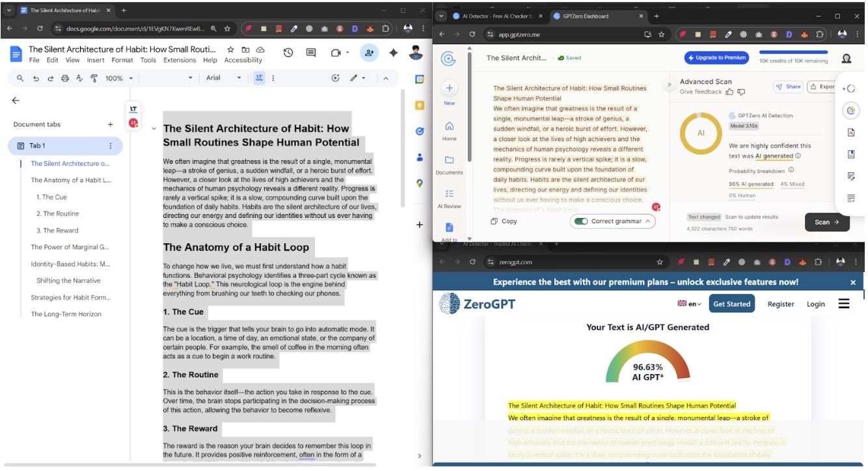Image resolution: width=868 pixels, height=471 pixels.
Task: Select outline item The Anatomy of a Habit L...
Action: [x=71, y=180]
